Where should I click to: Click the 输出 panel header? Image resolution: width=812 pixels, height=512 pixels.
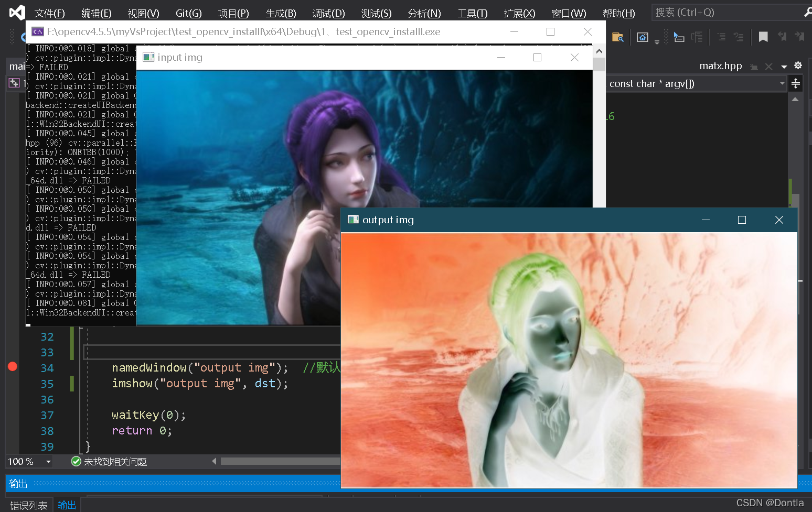tap(18, 483)
